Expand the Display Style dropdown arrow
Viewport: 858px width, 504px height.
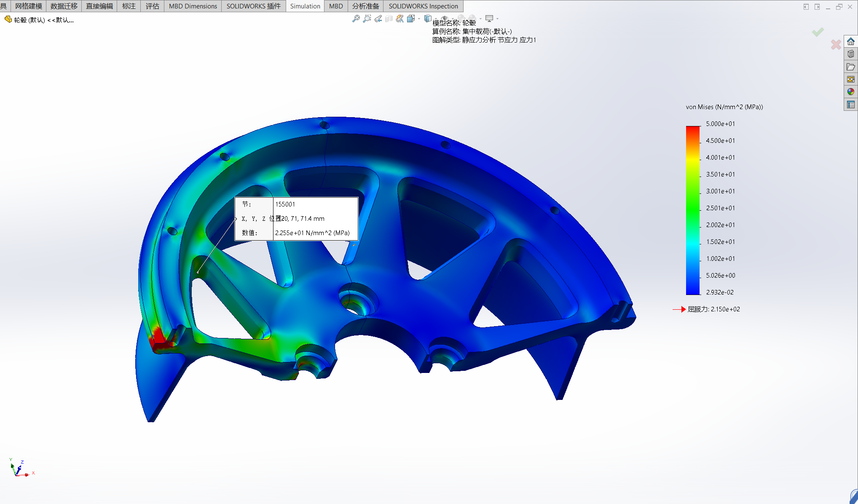coord(435,19)
